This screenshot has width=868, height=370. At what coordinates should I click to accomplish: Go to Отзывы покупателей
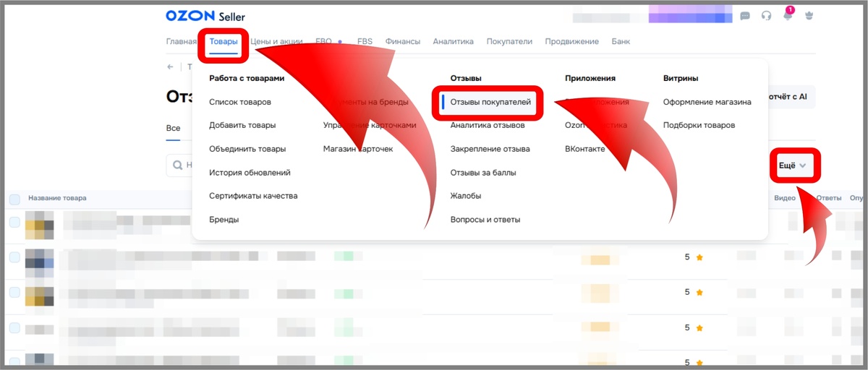[490, 102]
